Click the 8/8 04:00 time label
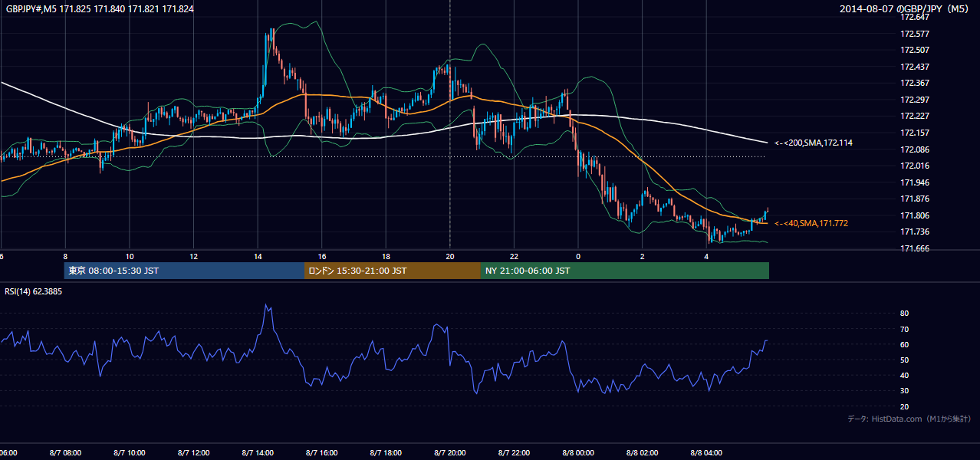 [707, 452]
